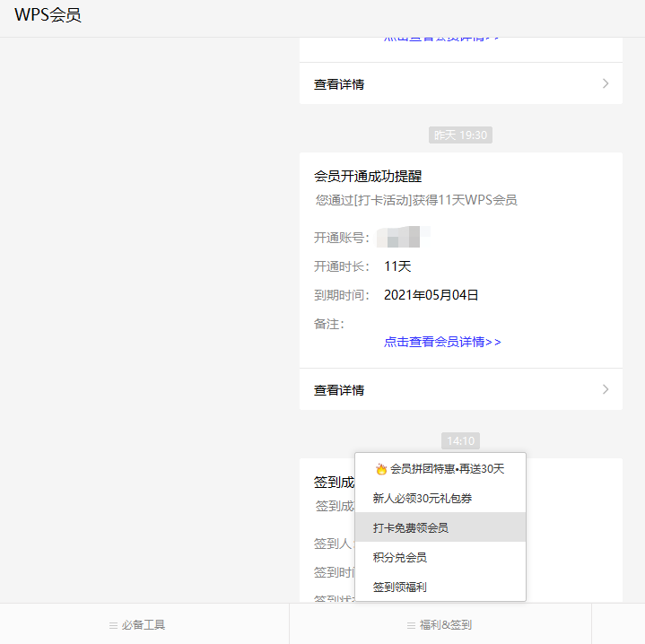Click the blurred 开通账号 account value

[403, 237]
